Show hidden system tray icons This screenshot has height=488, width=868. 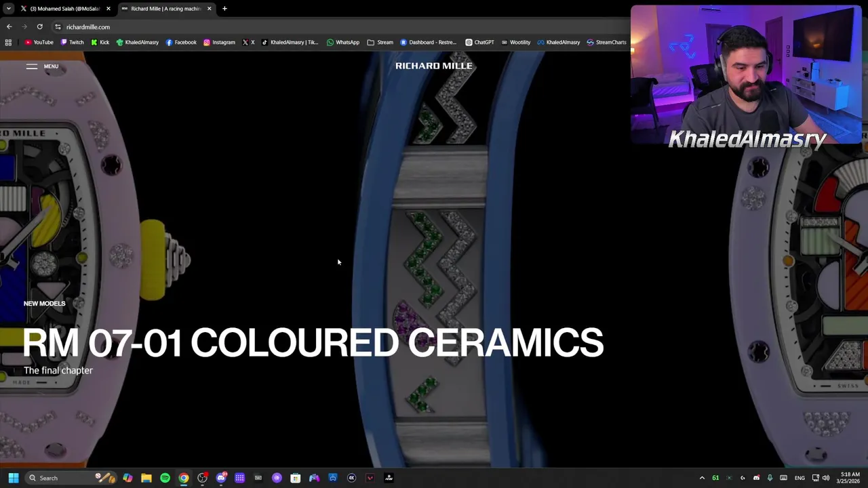point(702,478)
